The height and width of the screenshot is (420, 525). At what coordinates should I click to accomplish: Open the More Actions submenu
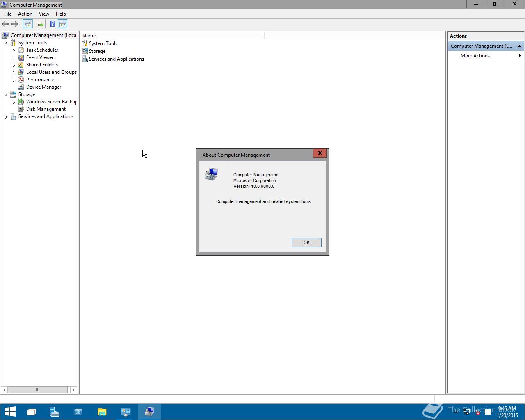(x=486, y=56)
